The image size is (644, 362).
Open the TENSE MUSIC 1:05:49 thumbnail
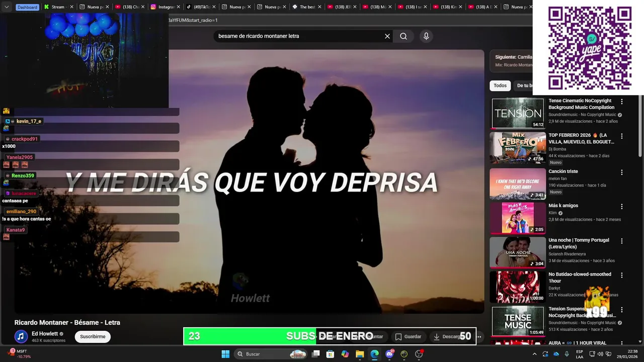(518, 321)
